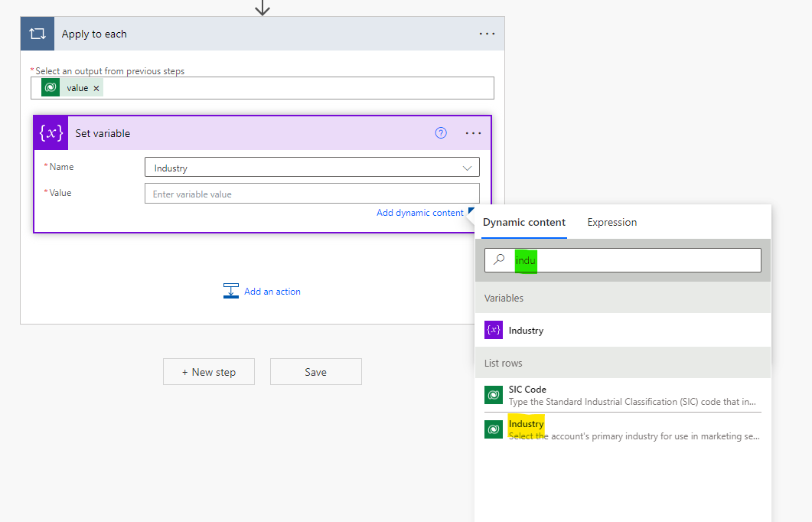This screenshot has width=812, height=522.
Task: Click the Set variable {x} icon
Action: 50,133
